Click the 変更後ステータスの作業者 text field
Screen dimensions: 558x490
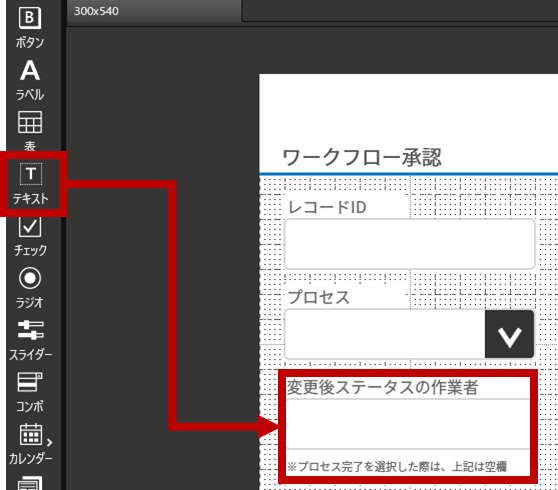coord(408,424)
